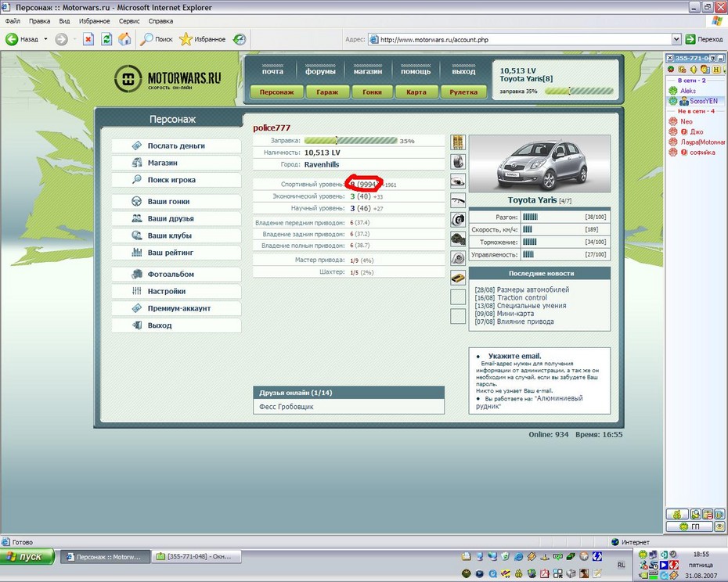Expand the address bar dropdown
This screenshot has height=582, width=728.
coord(676,39)
